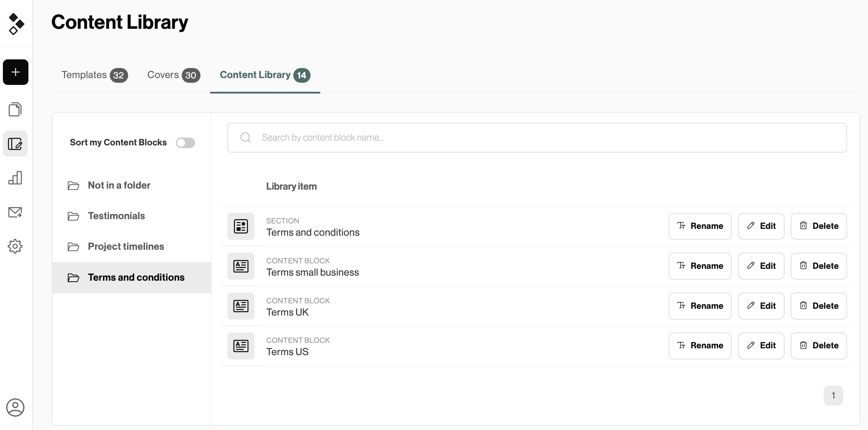Click the Terms US item name
Viewport: 868px width, 430px height.
pyautogui.click(x=287, y=352)
